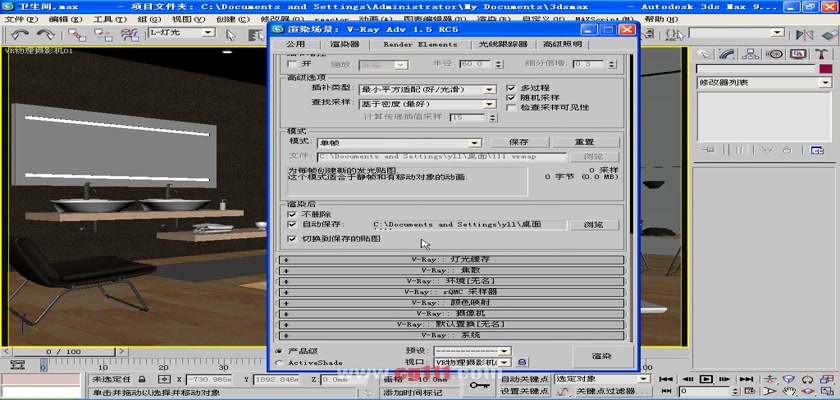Image resolution: width=840 pixels, height=400 pixels.
Task: Click the key mode curve icon by filters
Action: pyautogui.click(x=562, y=392)
